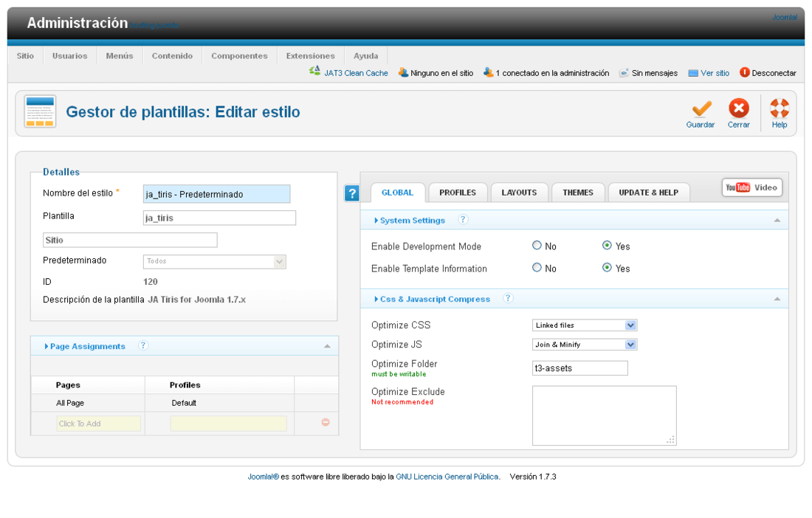Click the Optimize Folder t3-assets field

click(x=580, y=368)
